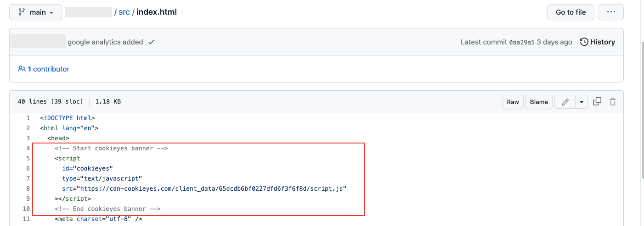Click the Go to file button

(x=571, y=12)
